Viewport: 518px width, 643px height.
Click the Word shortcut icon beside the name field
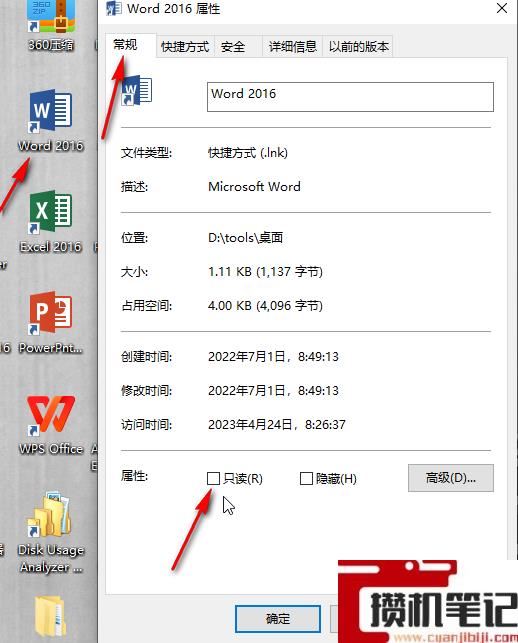[137, 90]
